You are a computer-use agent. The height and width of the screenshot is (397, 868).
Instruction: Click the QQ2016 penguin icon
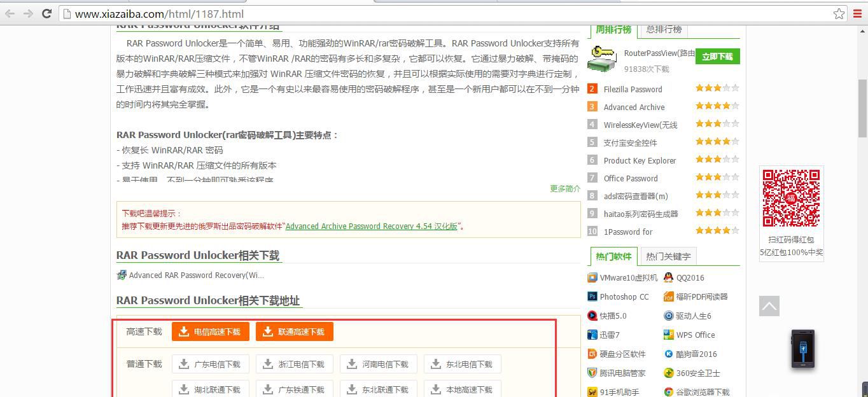tap(668, 277)
